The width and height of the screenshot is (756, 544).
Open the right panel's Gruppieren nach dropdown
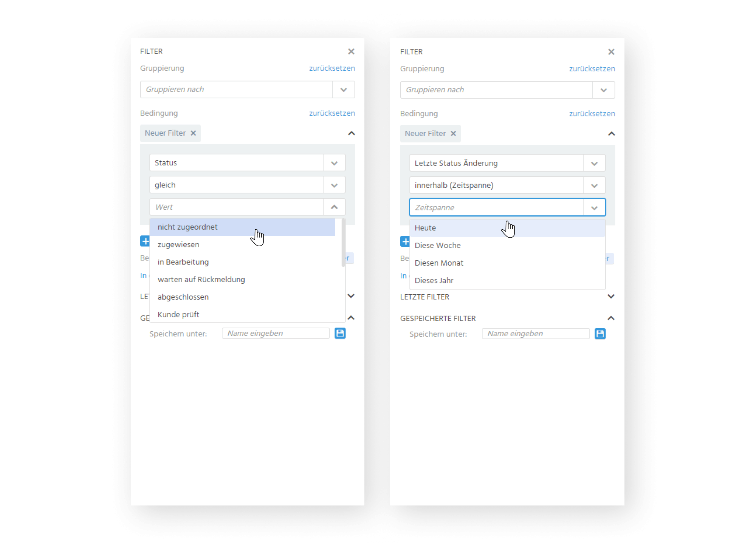tap(507, 90)
